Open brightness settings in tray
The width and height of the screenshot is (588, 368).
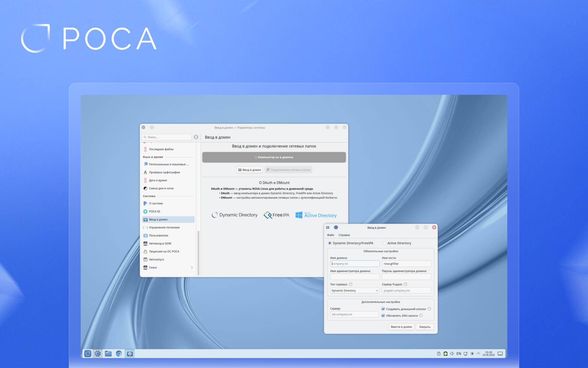(x=472, y=354)
